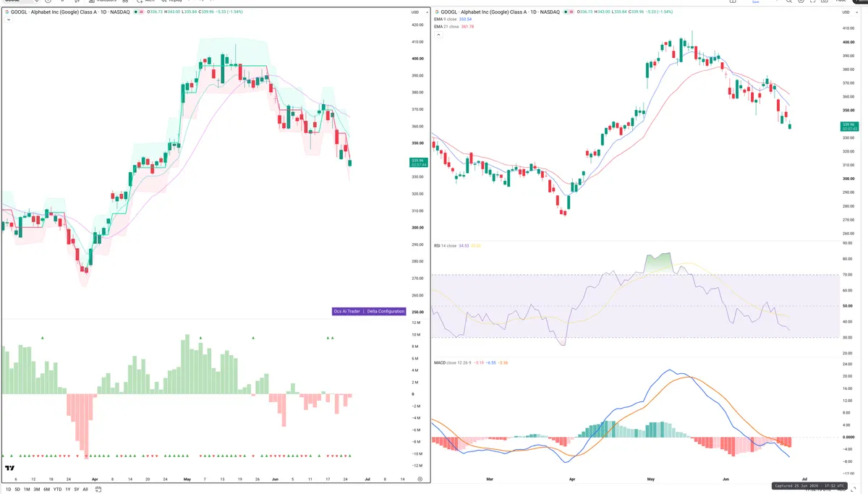The width and height of the screenshot is (868, 494).
Task: Click the Delta Configuration button
Action: (x=386, y=311)
